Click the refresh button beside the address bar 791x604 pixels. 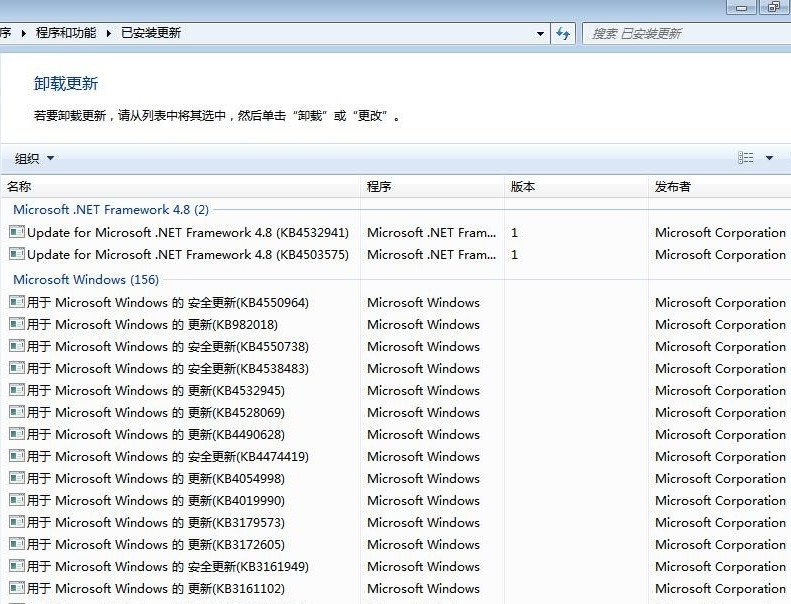tap(564, 33)
